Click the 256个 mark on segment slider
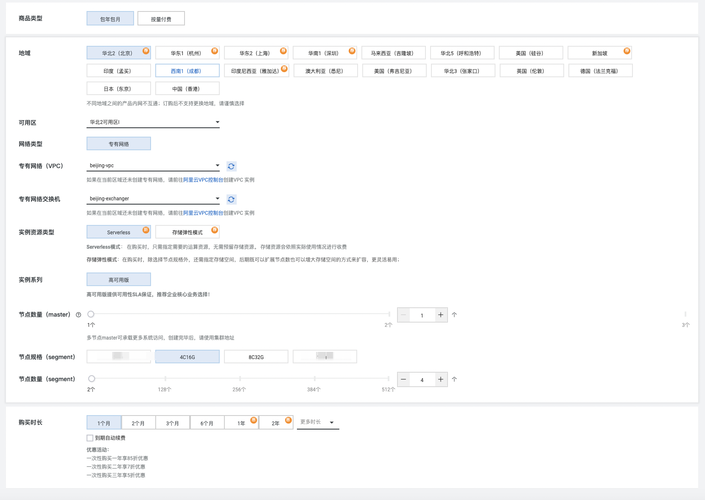Image resolution: width=705 pixels, height=500 pixels. point(240,379)
